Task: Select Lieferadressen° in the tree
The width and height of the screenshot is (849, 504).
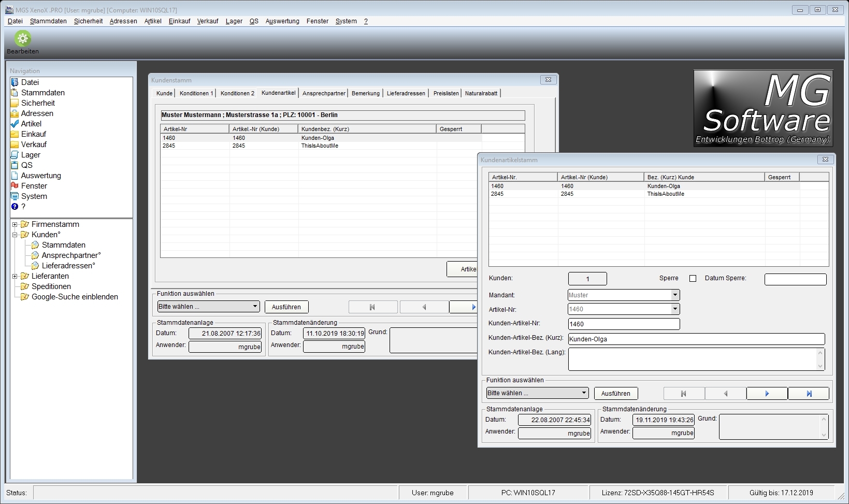Action: [x=68, y=266]
